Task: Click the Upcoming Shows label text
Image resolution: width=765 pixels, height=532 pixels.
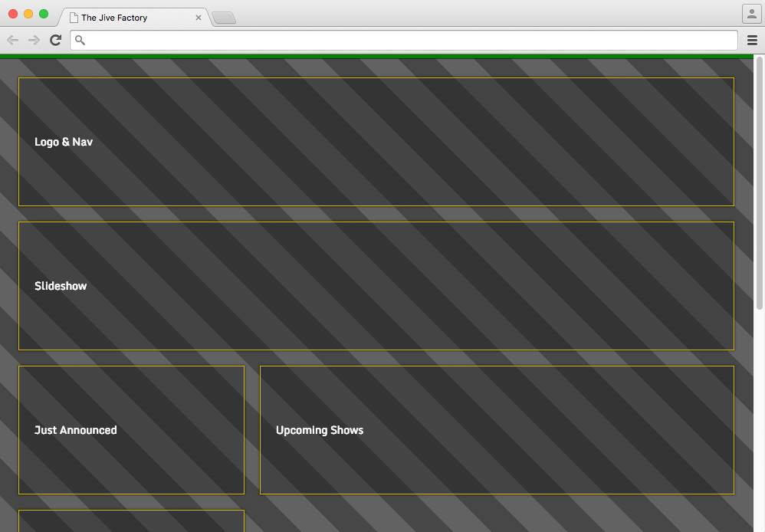Action: pos(320,430)
